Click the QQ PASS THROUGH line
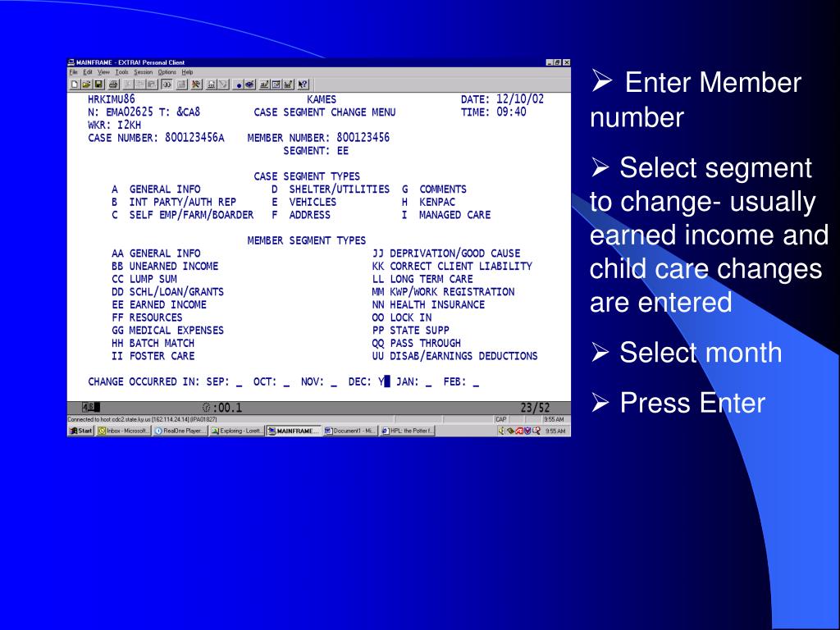Screen dimensions: 840x630 (416, 344)
